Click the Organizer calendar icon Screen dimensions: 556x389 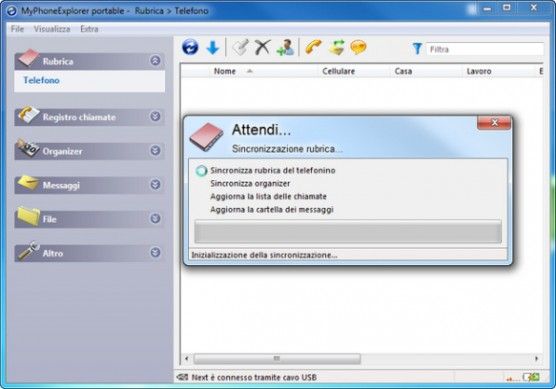pos(28,148)
